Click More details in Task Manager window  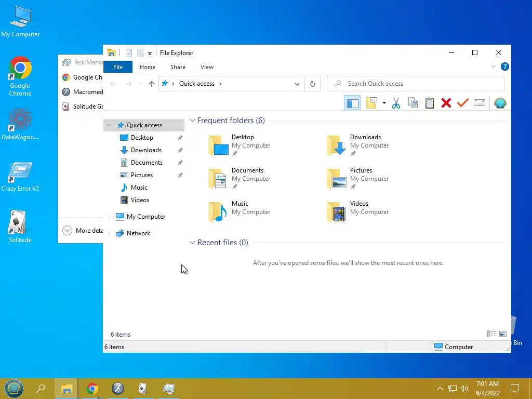click(x=83, y=231)
